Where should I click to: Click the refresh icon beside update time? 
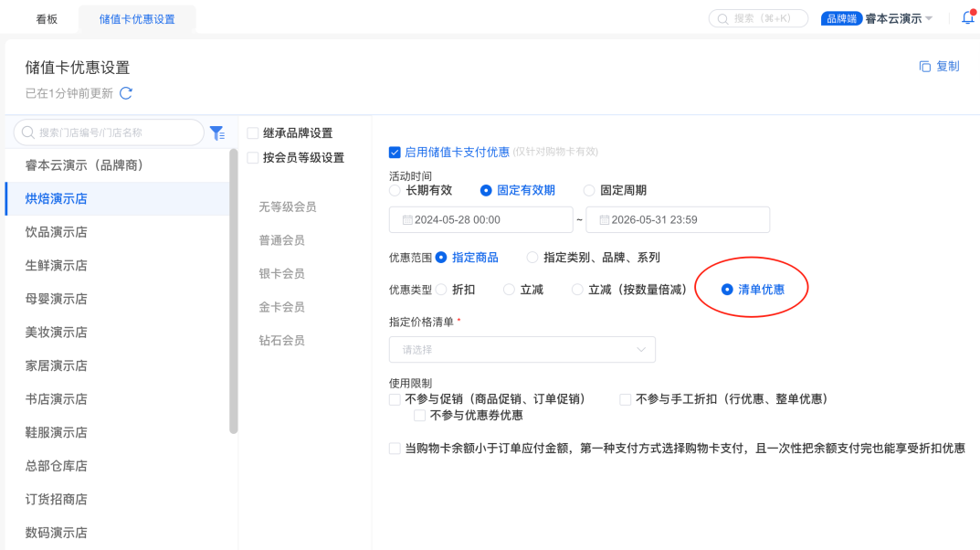click(126, 93)
